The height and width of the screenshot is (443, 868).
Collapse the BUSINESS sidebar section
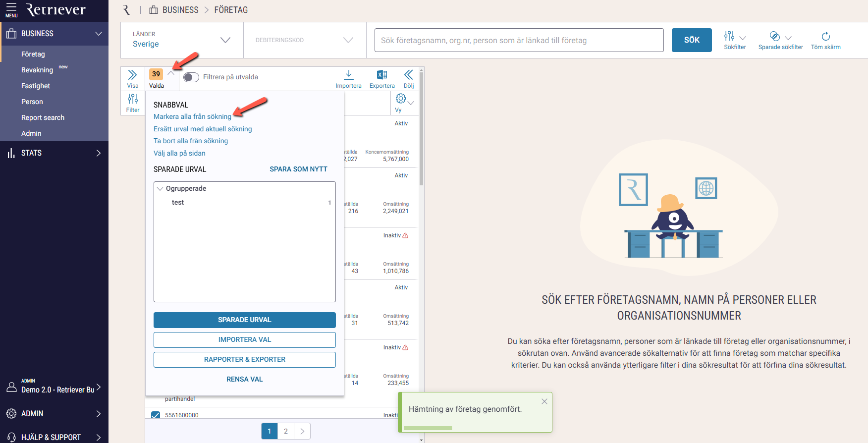[x=99, y=34]
